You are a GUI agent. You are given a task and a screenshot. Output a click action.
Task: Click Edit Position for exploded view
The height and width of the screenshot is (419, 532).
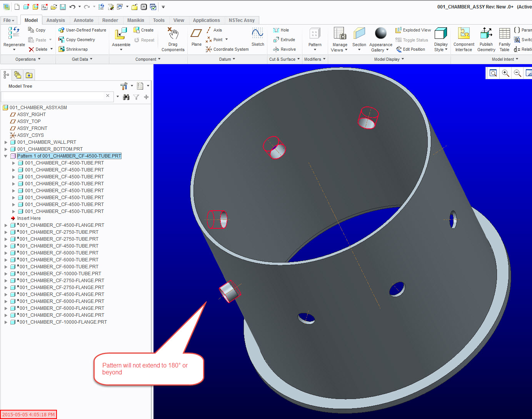(x=410, y=49)
